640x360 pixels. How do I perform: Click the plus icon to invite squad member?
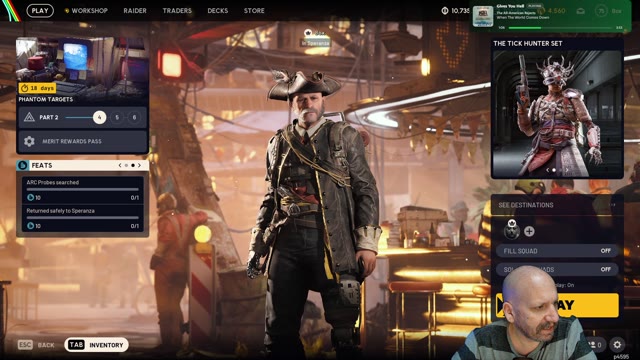(529, 231)
